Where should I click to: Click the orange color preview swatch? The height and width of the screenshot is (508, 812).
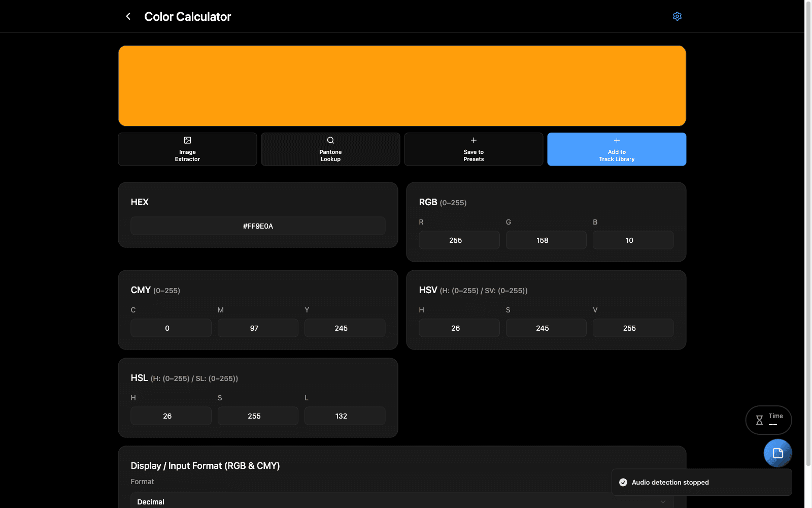tap(402, 86)
